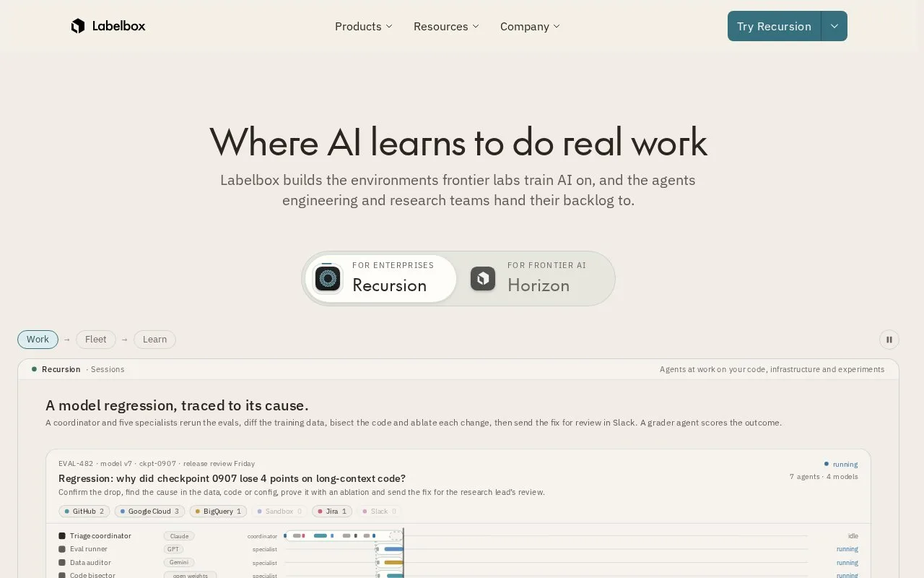Image resolution: width=924 pixels, height=578 pixels.
Task: Switch to Horizon for frontier AI
Action: tap(535, 278)
